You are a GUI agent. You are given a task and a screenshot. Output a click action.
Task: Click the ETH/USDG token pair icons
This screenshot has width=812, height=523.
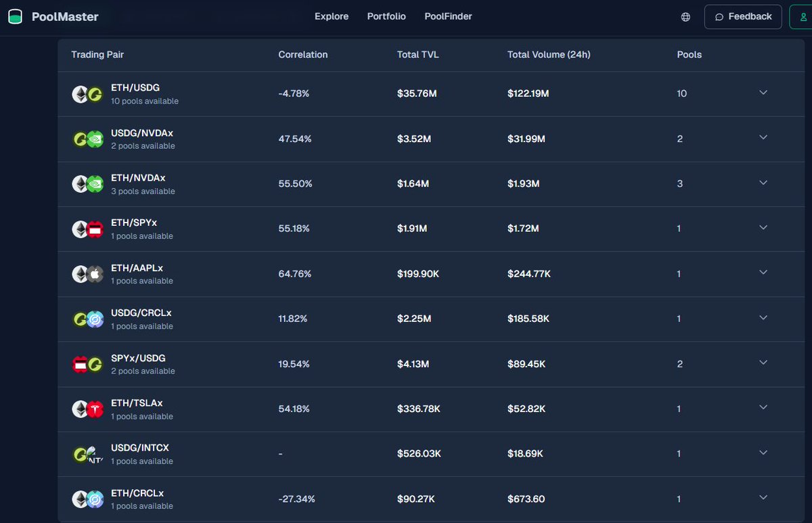(x=88, y=94)
